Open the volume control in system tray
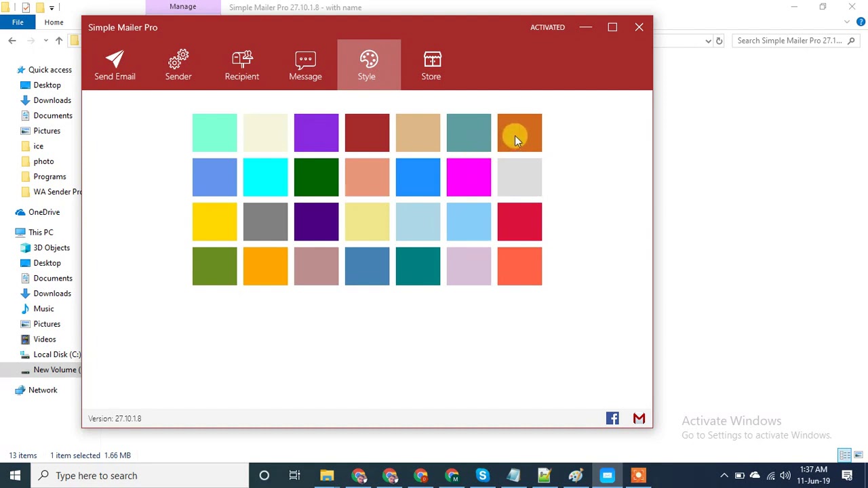Image resolution: width=868 pixels, height=488 pixels. [x=785, y=475]
